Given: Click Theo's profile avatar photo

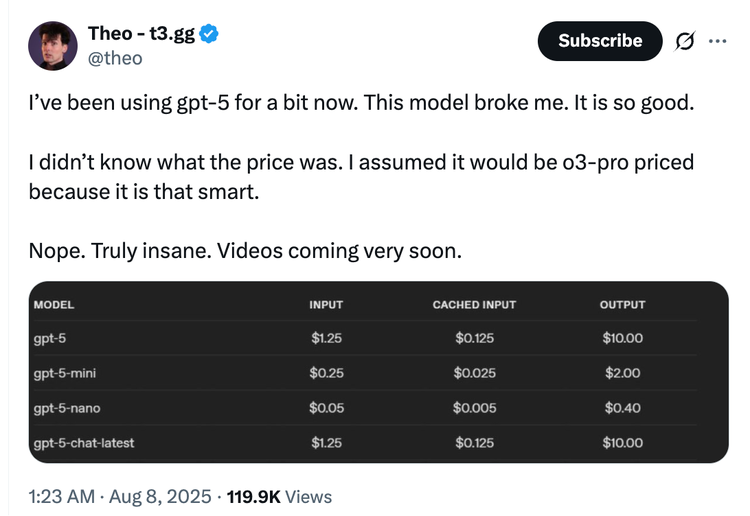Looking at the screenshot, I should pos(53,46).
